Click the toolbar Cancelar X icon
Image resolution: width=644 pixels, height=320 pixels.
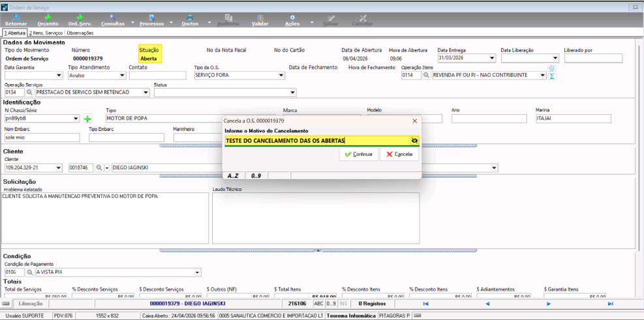[x=363, y=18]
